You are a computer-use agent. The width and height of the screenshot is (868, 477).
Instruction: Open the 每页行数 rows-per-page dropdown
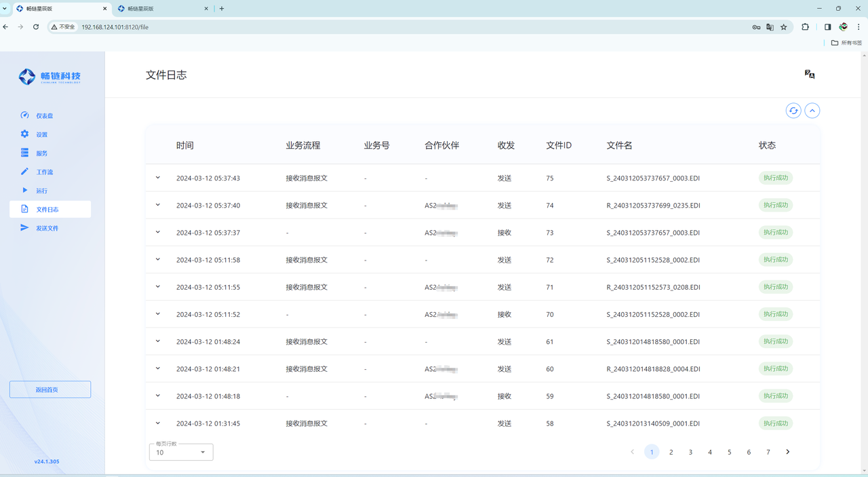181,452
